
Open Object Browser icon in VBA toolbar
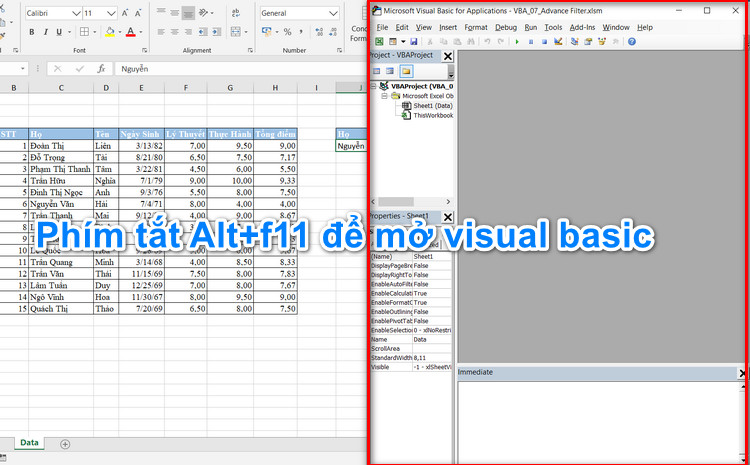(x=602, y=42)
